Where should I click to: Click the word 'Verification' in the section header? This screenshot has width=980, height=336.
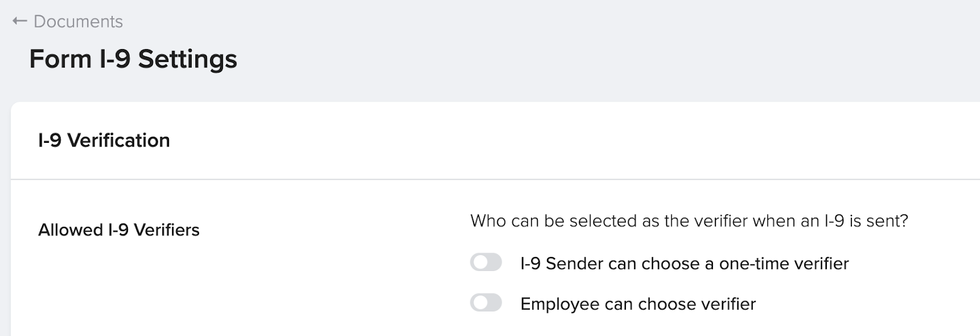point(118,140)
